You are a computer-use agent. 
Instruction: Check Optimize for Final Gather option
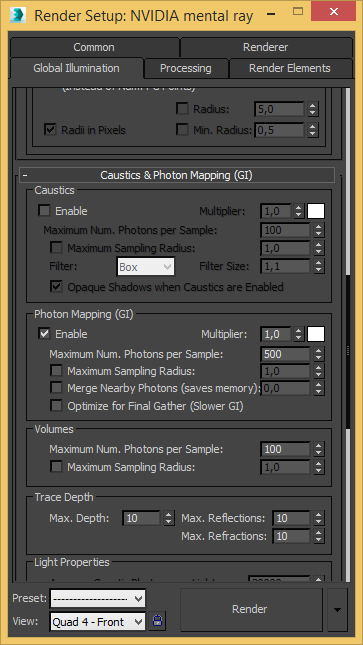(x=56, y=406)
